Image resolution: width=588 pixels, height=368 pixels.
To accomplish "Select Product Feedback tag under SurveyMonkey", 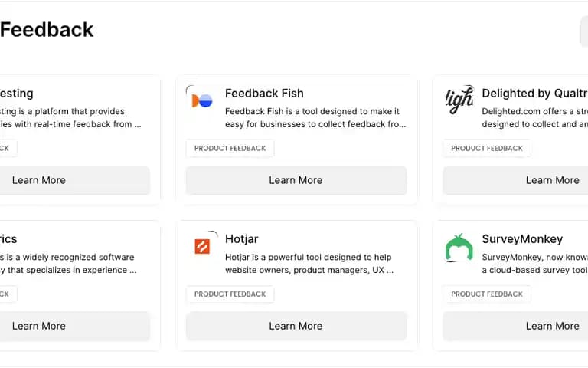I will tap(487, 294).
